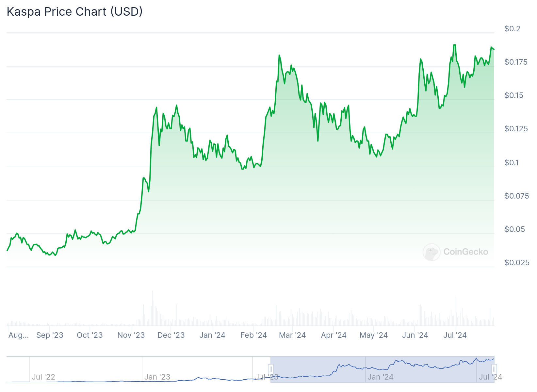The image size is (537, 392).
Task: Click the price line's latest endpoint
Action: tap(494, 49)
